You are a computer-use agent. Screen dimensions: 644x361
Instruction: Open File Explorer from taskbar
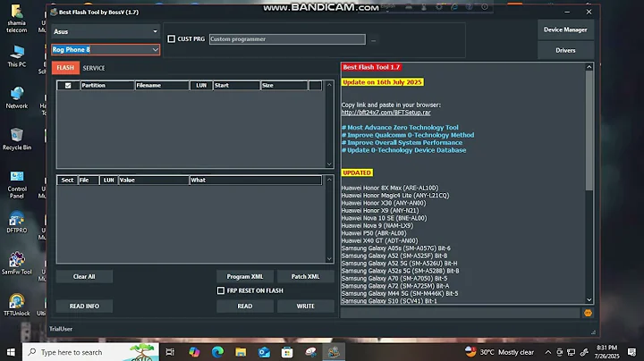pyautogui.click(x=241, y=352)
